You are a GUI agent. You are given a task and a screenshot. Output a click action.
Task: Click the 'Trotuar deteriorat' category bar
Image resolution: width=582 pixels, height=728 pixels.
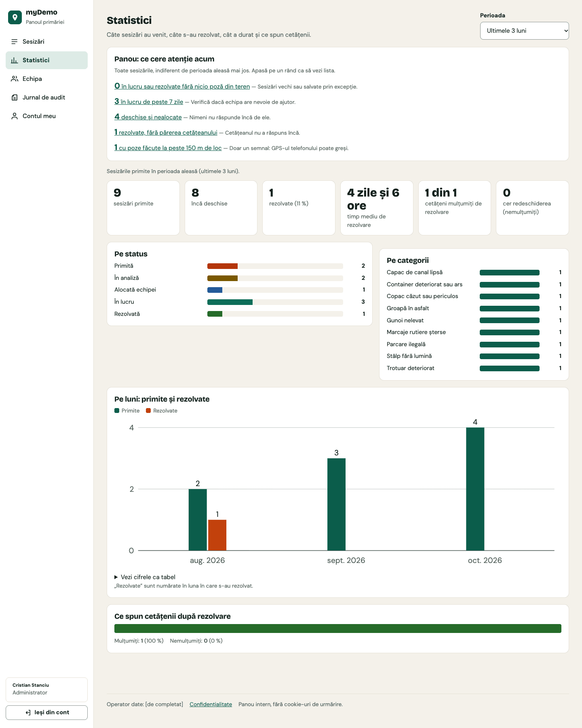510,368
